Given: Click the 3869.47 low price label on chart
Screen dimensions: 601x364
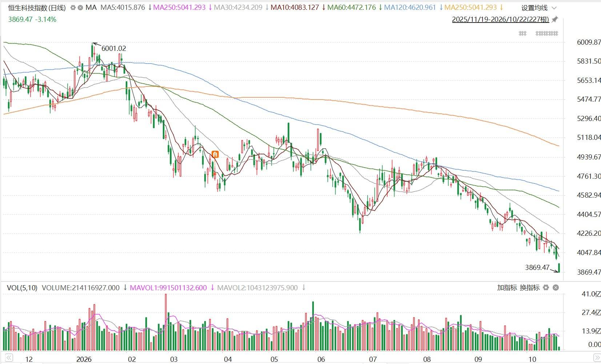Looking at the screenshot, I should 537,267.
